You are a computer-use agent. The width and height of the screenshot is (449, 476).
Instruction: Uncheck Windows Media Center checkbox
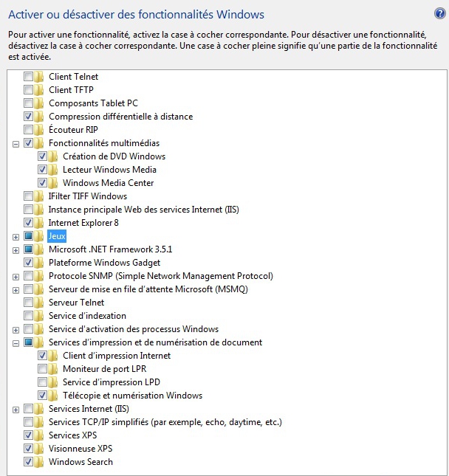point(42,183)
